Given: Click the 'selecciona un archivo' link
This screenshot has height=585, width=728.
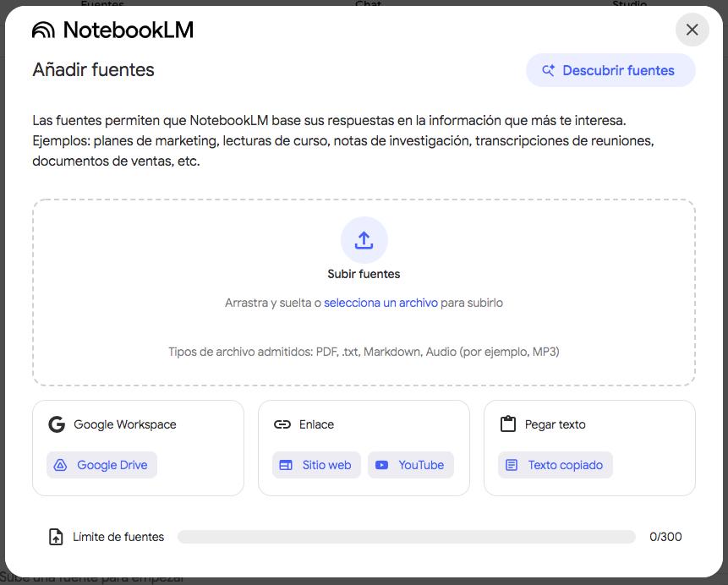Looking at the screenshot, I should pyautogui.click(x=380, y=303).
